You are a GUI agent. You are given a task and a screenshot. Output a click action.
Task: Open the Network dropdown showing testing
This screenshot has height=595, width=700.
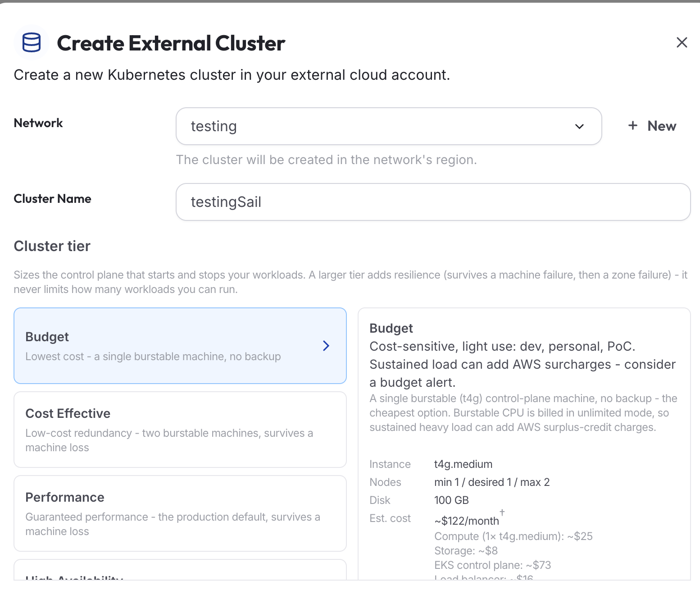pos(389,126)
